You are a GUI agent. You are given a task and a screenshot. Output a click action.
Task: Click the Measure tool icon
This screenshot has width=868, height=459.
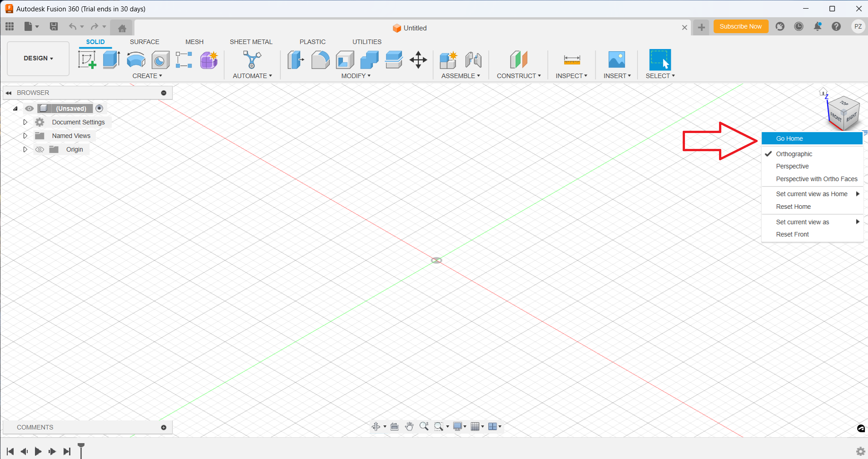[572, 60]
